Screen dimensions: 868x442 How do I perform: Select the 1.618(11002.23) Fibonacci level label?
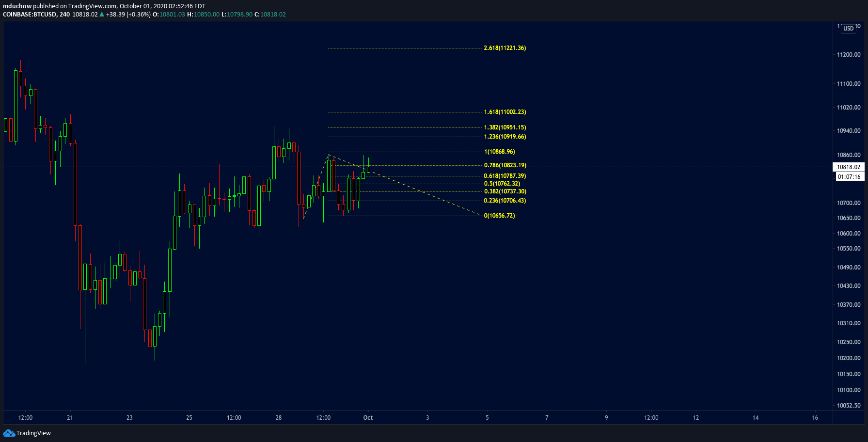click(x=505, y=112)
